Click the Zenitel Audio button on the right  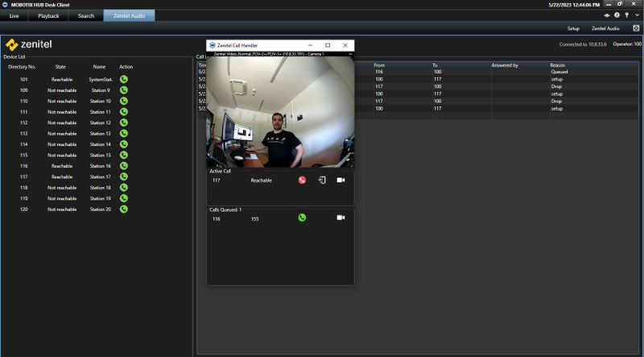605,28
